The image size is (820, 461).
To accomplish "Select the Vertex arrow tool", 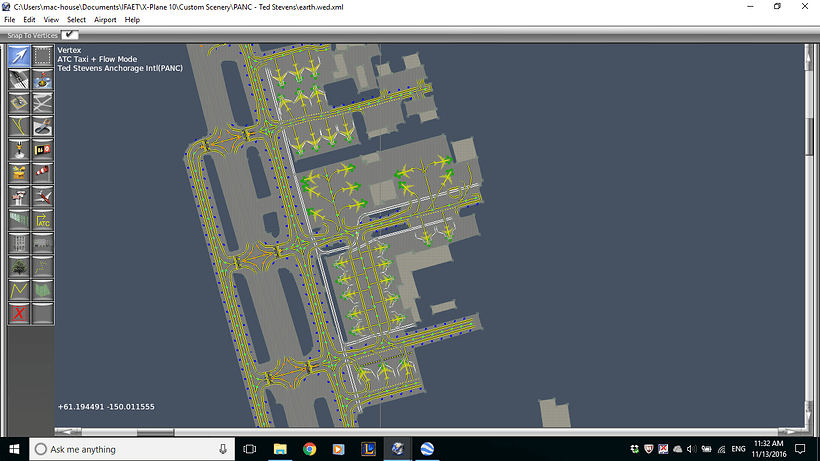I will click(x=19, y=56).
